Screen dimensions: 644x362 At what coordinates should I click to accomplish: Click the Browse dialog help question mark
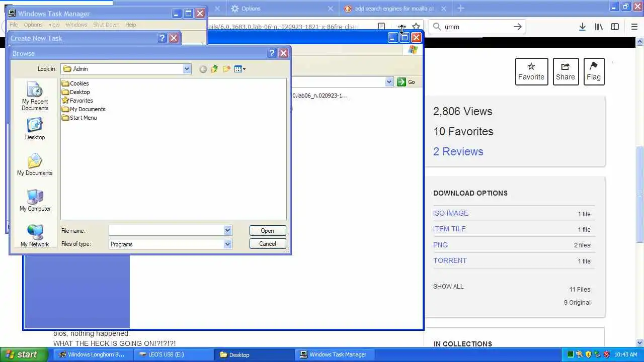(x=272, y=53)
